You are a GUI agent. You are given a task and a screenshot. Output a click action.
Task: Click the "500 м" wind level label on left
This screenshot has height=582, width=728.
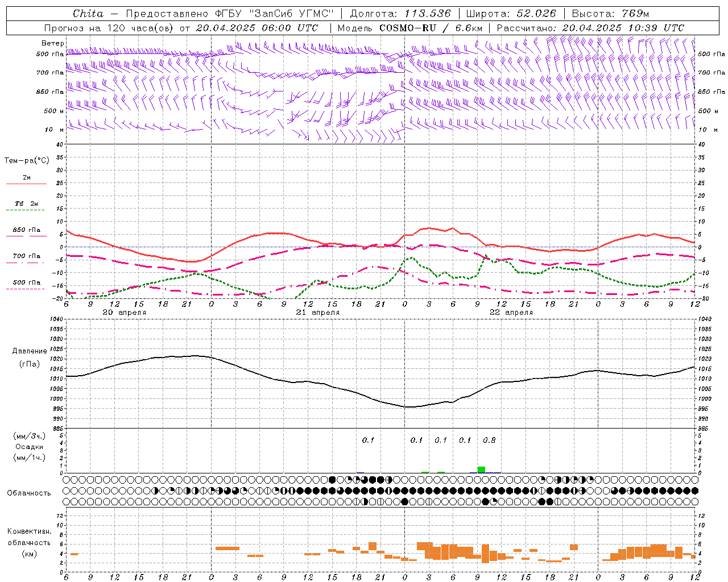pyautogui.click(x=54, y=111)
